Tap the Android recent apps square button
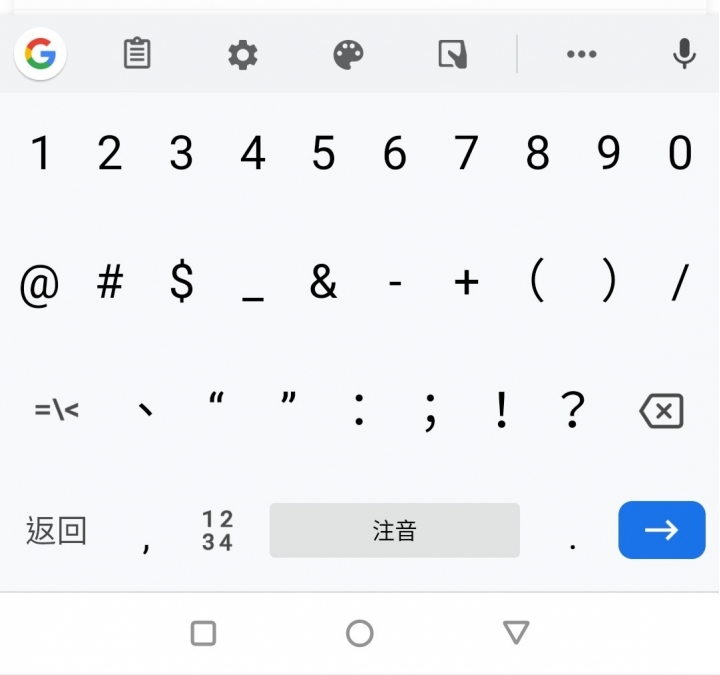This screenshot has width=720, height=675. point(203,634)
